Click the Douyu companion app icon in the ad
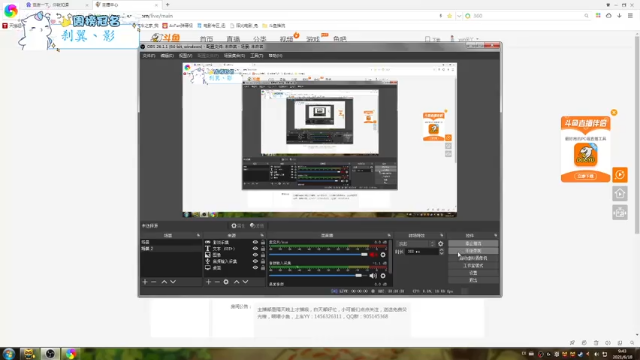Screen dimensions: 640x360 586,154
